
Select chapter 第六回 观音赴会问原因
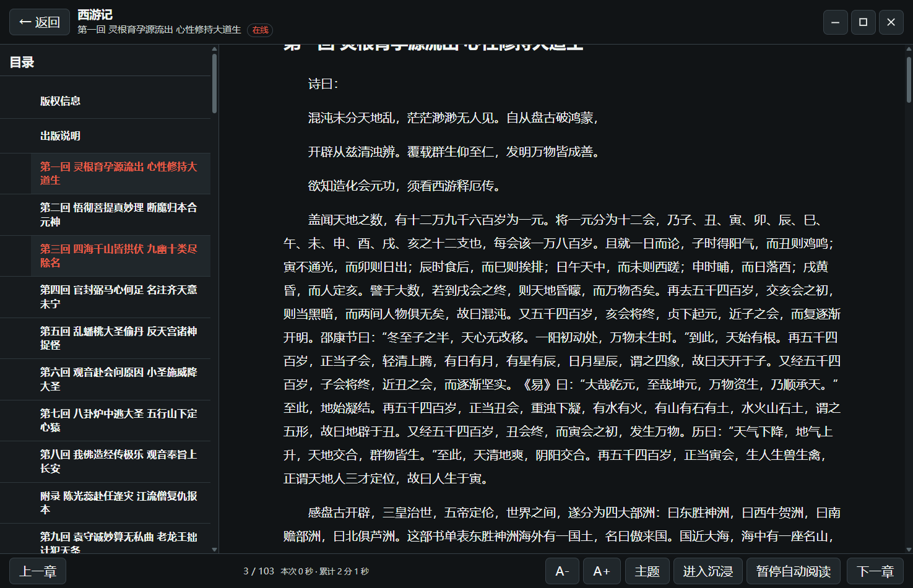pyautogui.click(x=121, y=379)
